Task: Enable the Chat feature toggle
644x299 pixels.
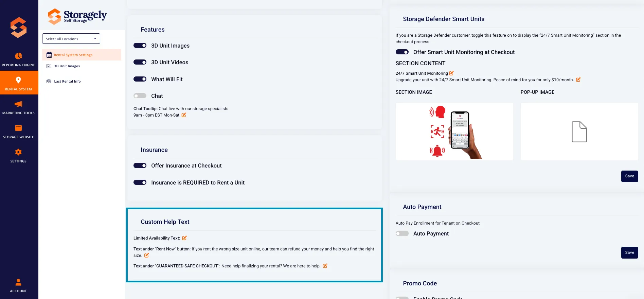Action: pyautogui.click(x=140, y=96)
